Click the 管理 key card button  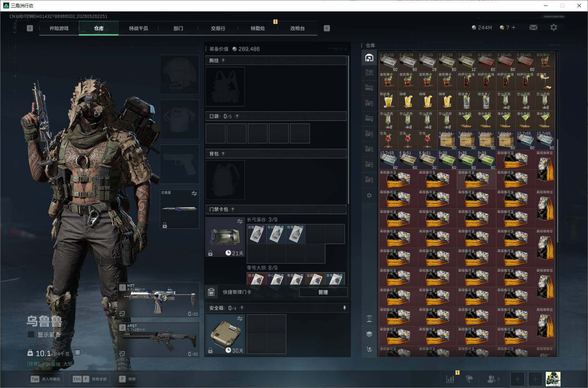pos(323,292)
